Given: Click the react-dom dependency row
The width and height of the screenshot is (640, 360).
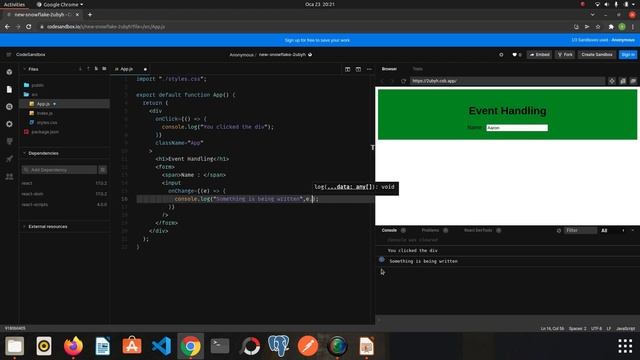Looking at the screenshot, I should pyautogui.click(x=64, y=194).
